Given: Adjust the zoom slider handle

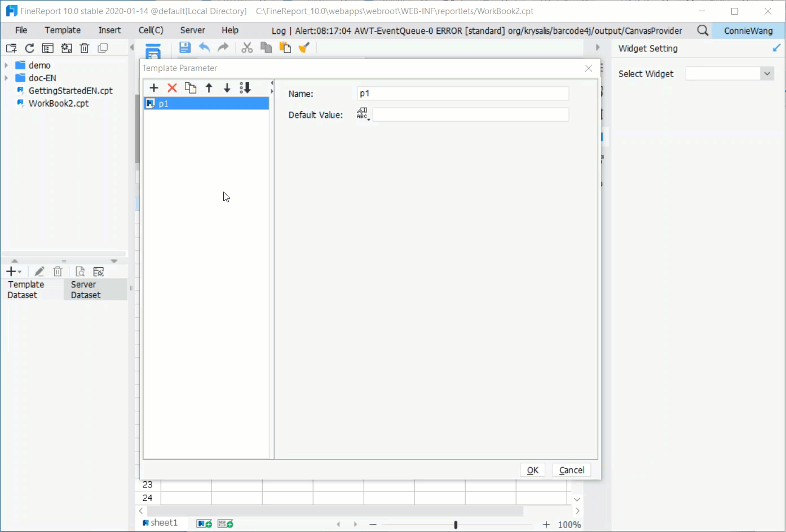Looking at the screenshot, I should pos(456,525).
